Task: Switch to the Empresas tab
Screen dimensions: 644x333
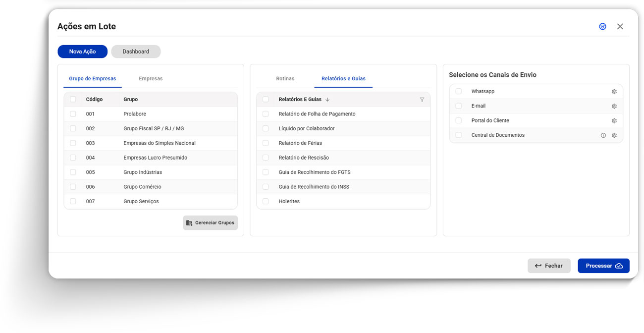Action: (x=151, y=79)
